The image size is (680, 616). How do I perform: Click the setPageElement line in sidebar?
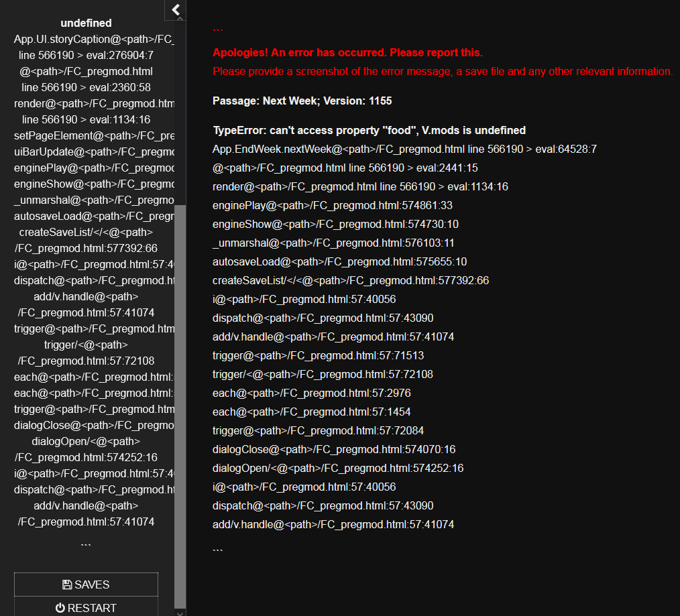[x=94, y=135]
